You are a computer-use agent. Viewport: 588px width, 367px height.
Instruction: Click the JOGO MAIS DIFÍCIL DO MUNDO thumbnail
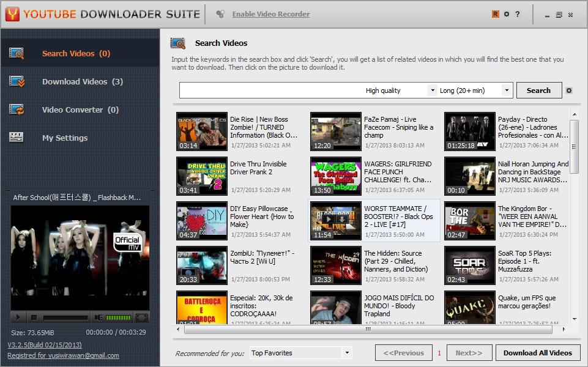pyautogui.click(x=336, y=308)
